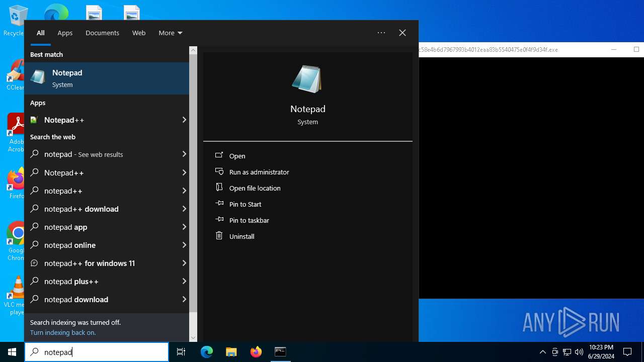This screenshot has width=644, height=362.
Task: Click the Notepad++ app icon in Apps
Action: tap(34, 120)
